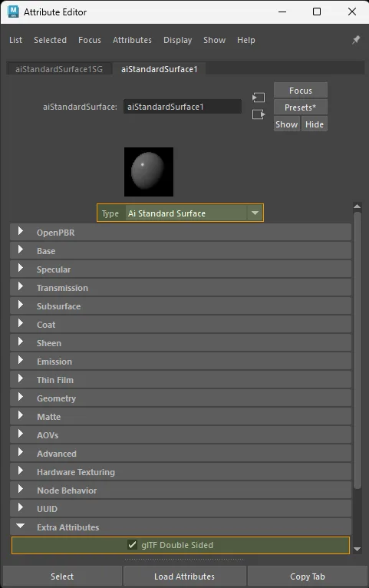369x588 pixels.
Task: Expand the Transmission section
Action: pos(180,288)
